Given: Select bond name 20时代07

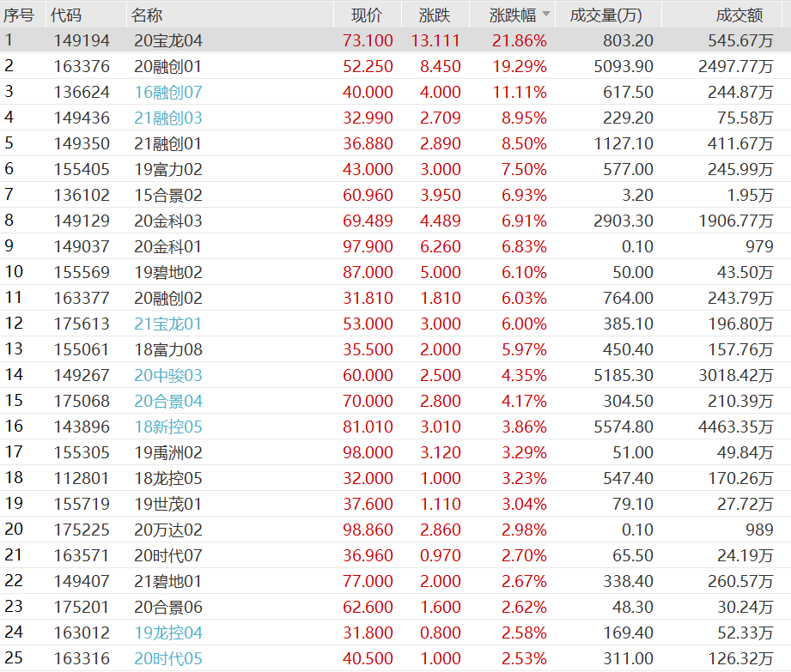Looking at the screenshot, I should point(168,555).
